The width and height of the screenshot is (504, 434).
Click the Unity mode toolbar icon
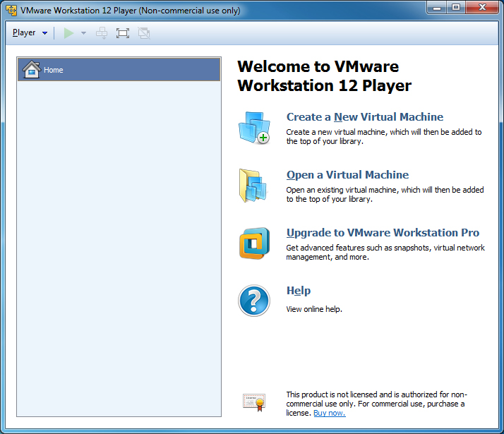tap(144, 33)
